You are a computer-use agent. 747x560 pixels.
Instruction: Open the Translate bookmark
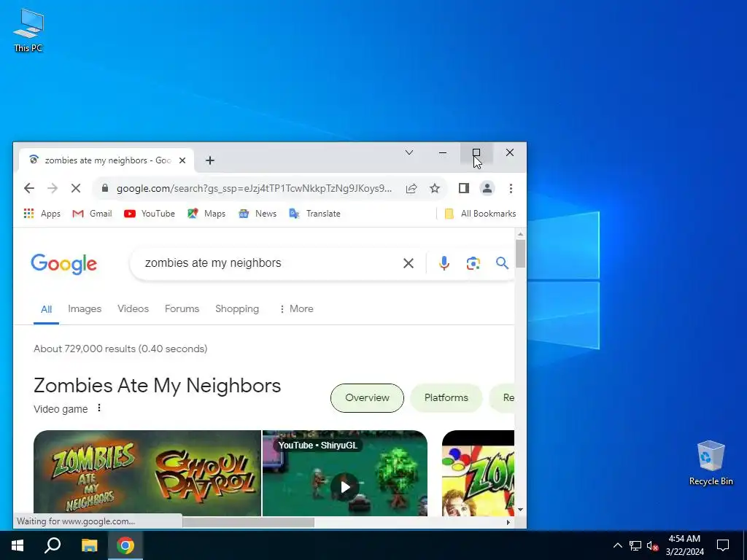click(x=314, y=214)
